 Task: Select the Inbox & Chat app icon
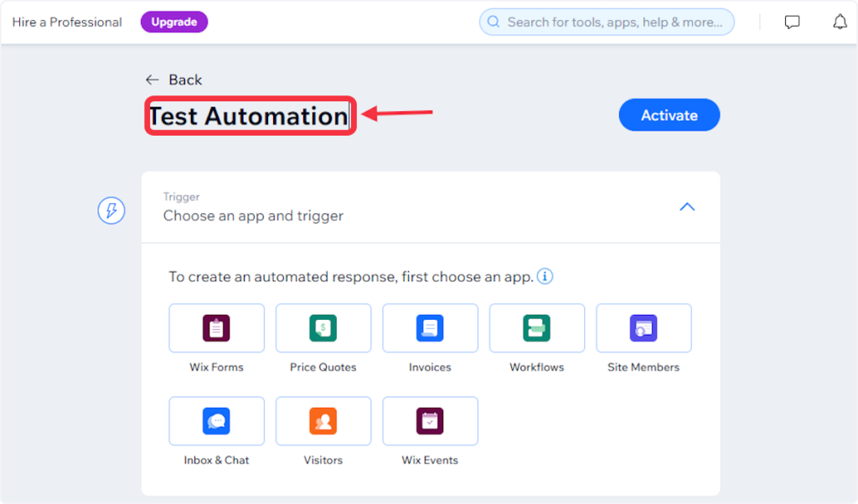(216, 421)
